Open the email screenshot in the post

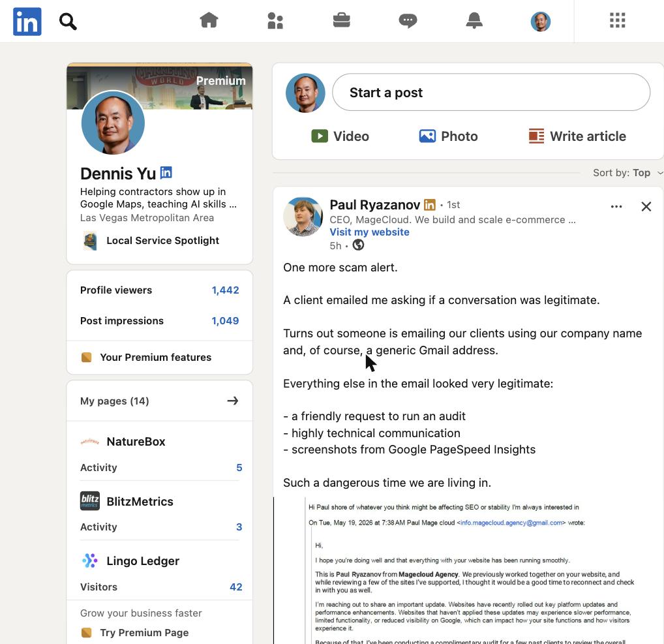[468, 570]
